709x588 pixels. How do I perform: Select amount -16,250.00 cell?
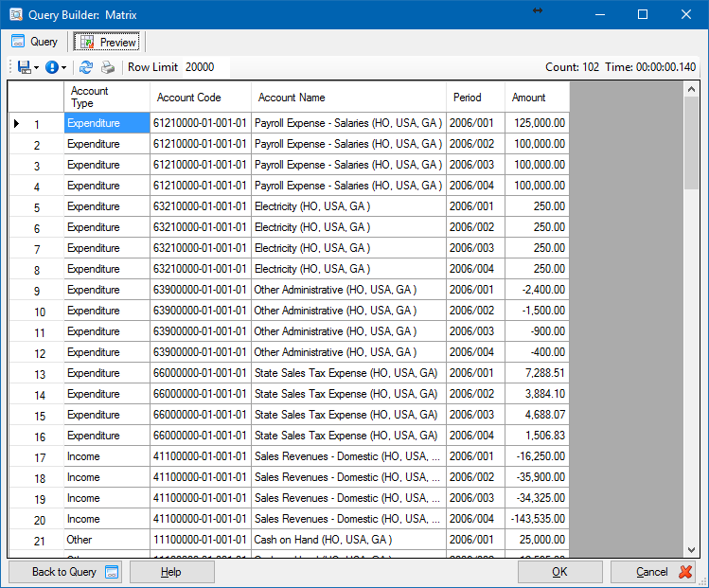point(537,456)
